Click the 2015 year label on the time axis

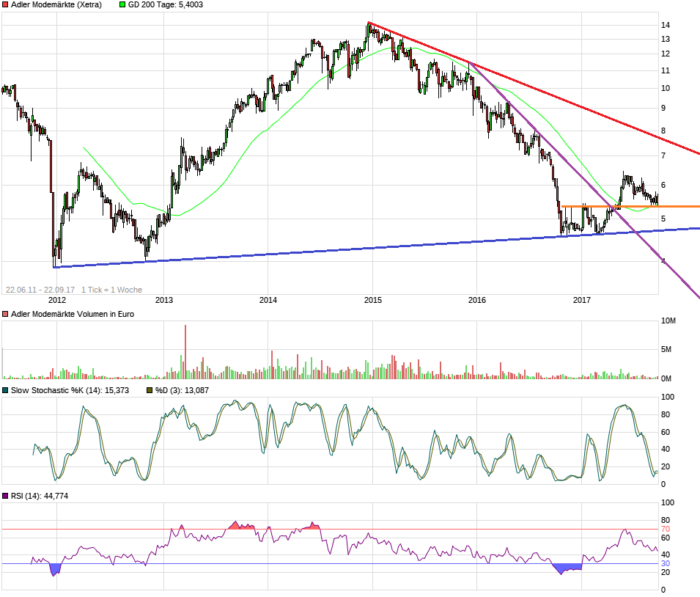pyautogui.click(x=373, y=299)
